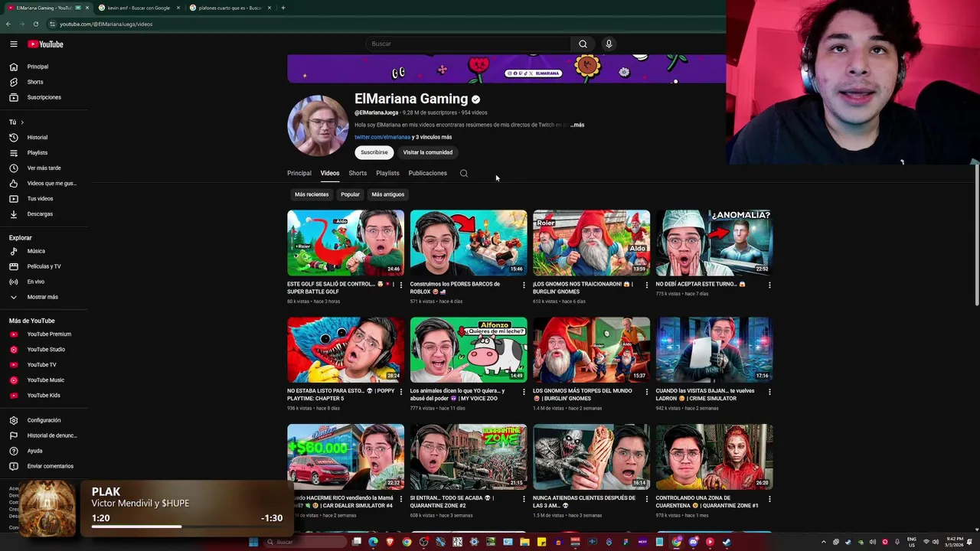Click the search magnifier button

583,44
